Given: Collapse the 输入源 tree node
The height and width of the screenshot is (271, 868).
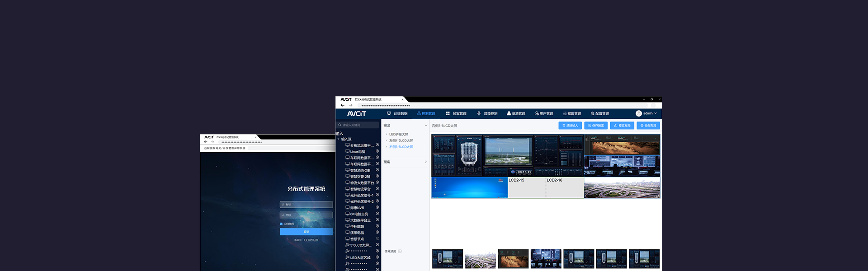Looking at the screenshot, I should pyautogui.click(x=339, y=139).
